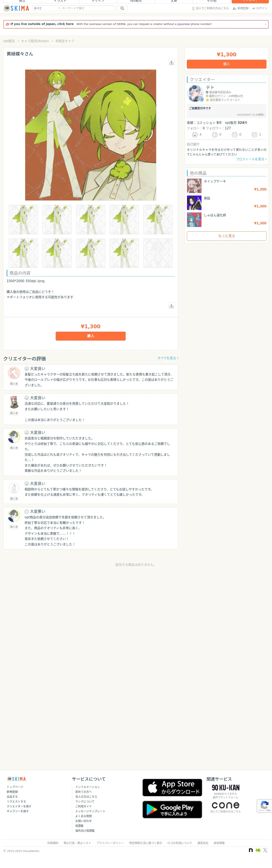
Task: Open 特定商取引法に基づく表示 in footer
Action: tap(146, 843)
